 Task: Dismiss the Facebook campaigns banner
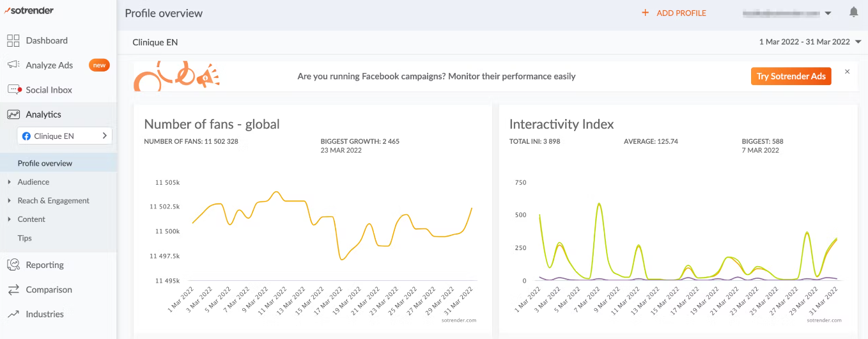pyautogui.click(x=847, y=72)
